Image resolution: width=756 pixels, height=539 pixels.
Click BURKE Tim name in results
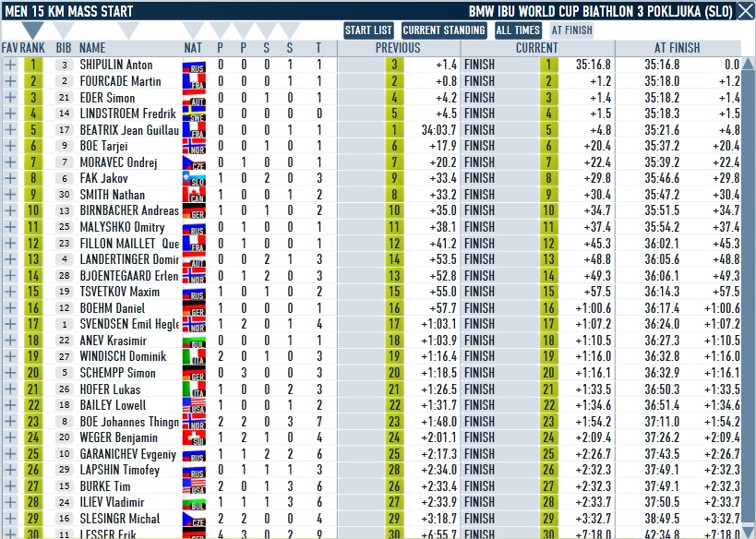point(105,486)
